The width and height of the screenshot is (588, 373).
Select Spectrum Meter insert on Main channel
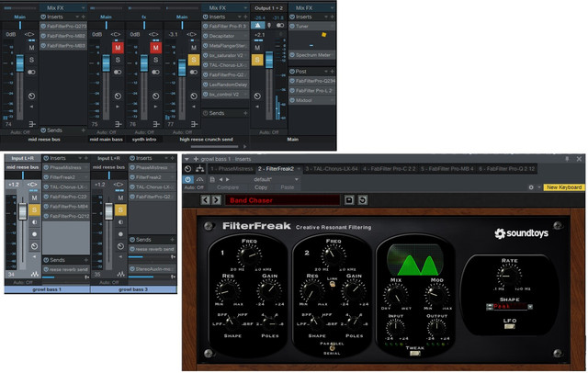click(x=311, y=55)
